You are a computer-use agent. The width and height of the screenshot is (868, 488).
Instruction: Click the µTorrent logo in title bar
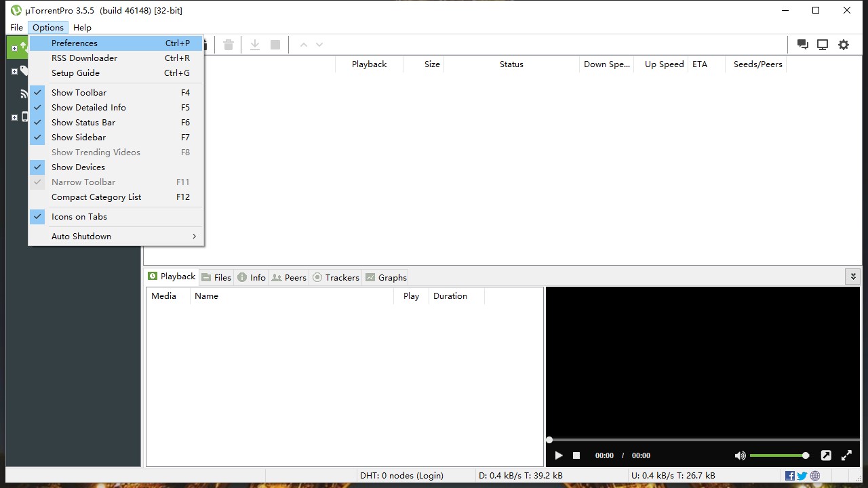pos(16,10)
